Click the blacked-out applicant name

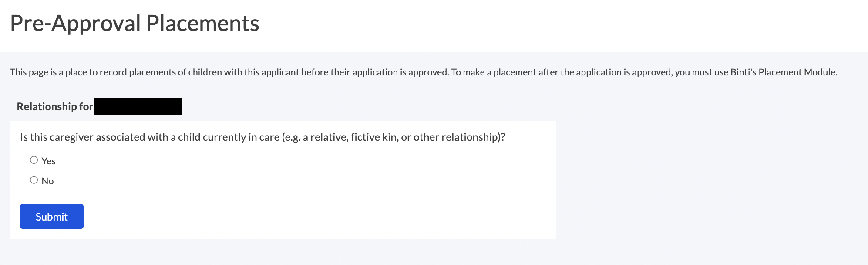(138, 106)
